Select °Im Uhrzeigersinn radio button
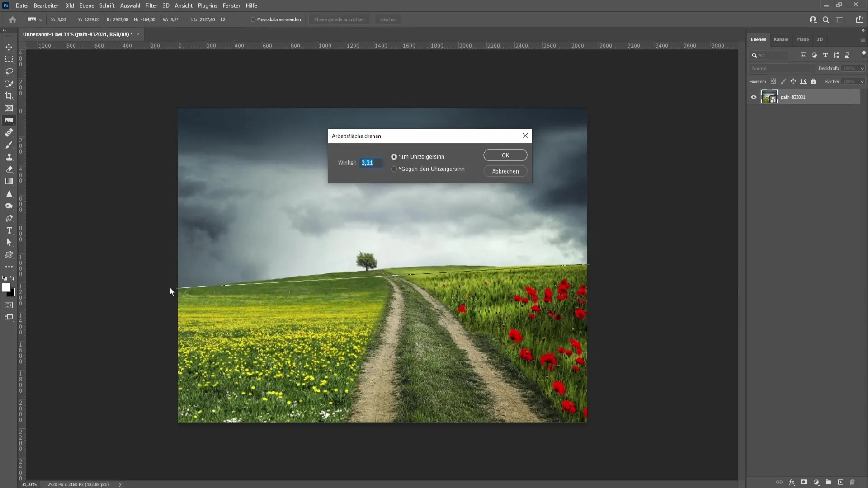Viewport: 868px width, 488px height. point(393,156)
